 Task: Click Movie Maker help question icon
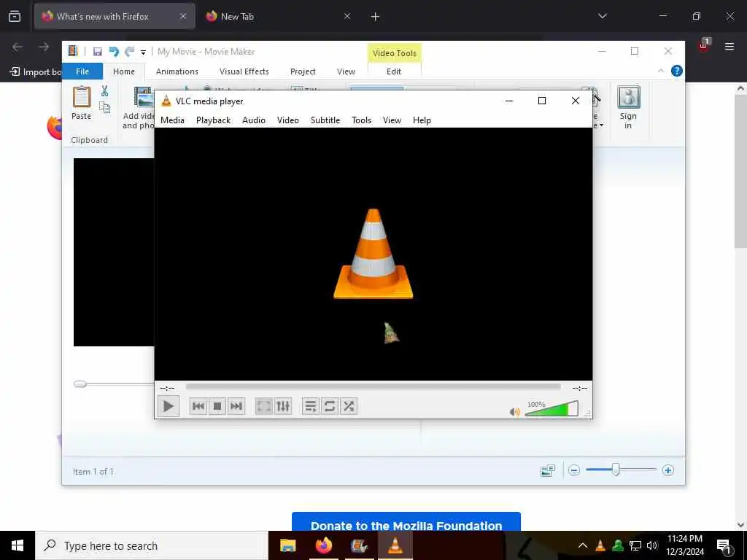[676, 71]
